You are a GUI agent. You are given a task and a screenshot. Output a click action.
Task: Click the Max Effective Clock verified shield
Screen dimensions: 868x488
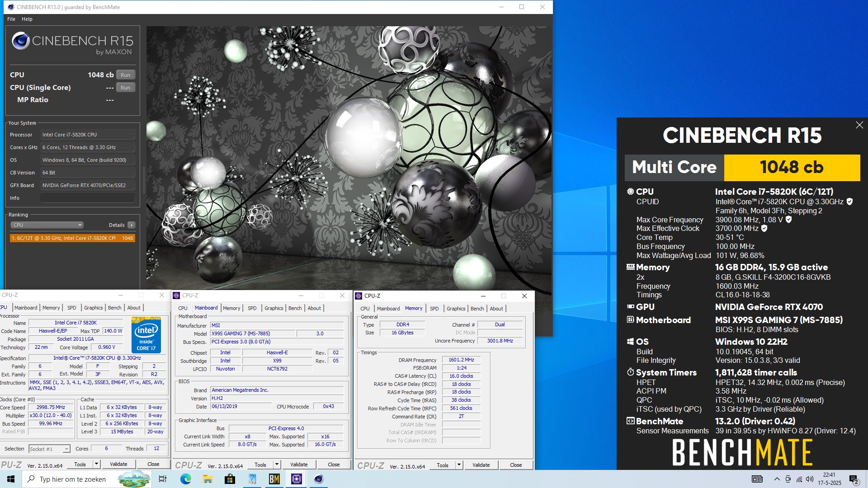pos(764,229)
